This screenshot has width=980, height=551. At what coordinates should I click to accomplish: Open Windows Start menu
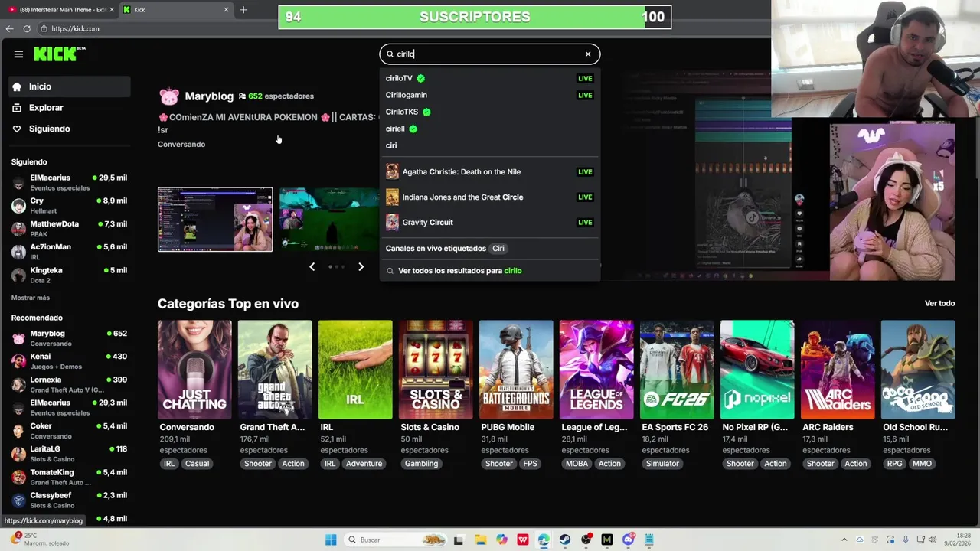click(x=331, y=540)
